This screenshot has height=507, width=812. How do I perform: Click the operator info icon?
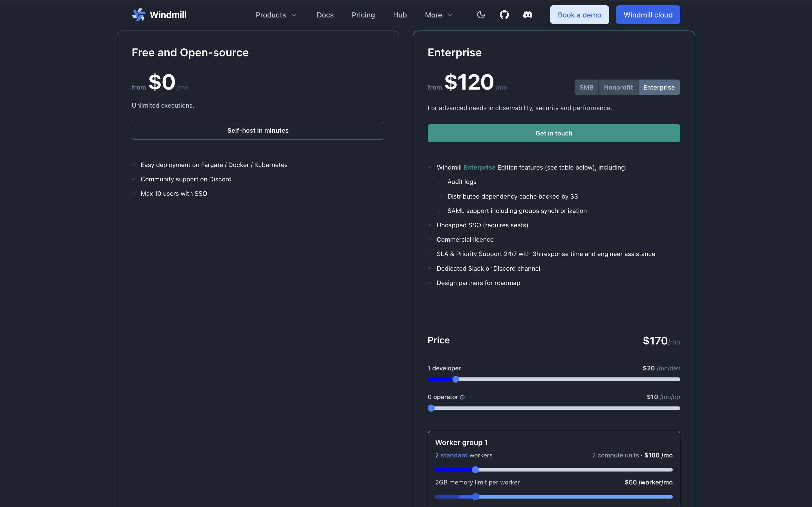tap(462, 397)
